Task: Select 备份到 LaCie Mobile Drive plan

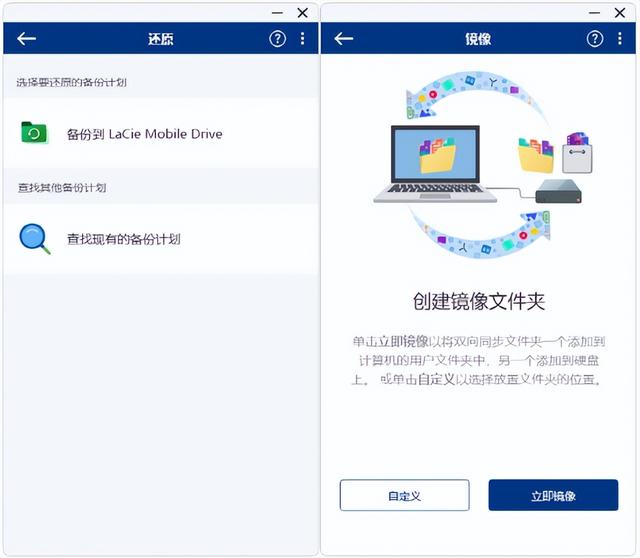Action: [161, 133]
